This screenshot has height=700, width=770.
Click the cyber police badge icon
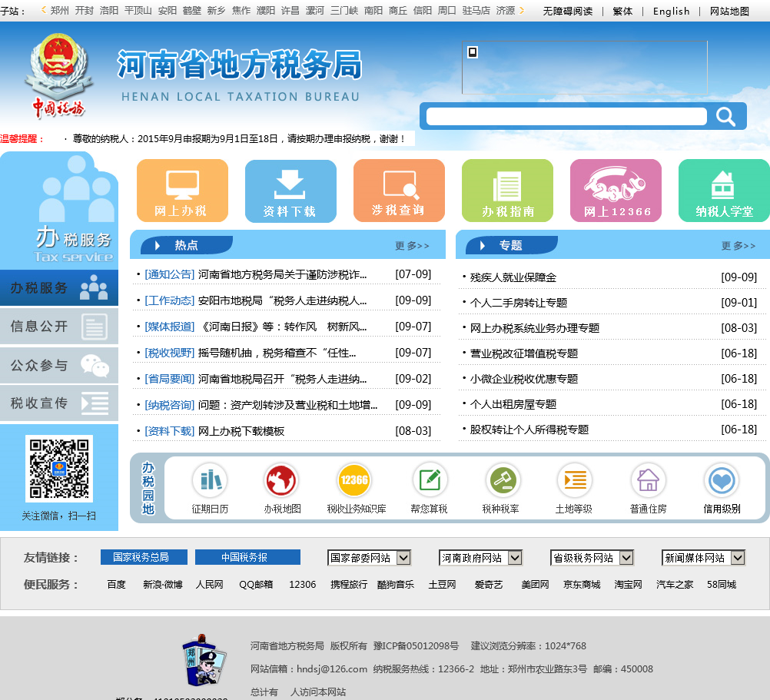click(x=204, y=660)
